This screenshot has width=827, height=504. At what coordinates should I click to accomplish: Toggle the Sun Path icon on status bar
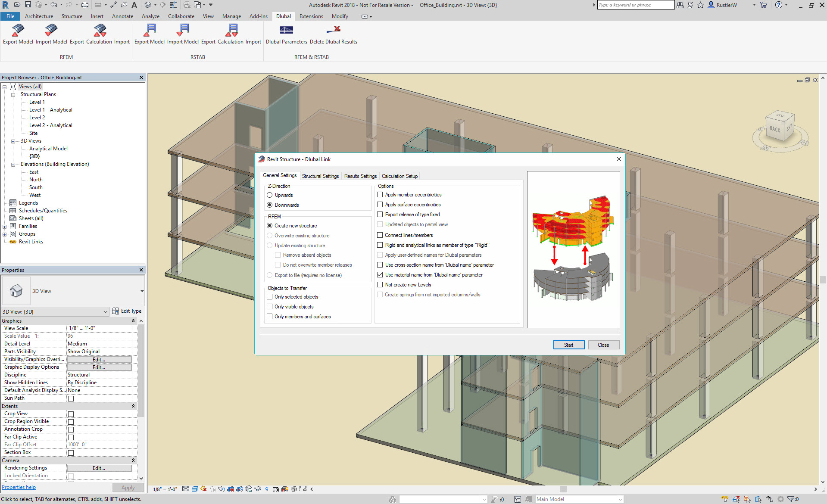click(x=203, y=489)
